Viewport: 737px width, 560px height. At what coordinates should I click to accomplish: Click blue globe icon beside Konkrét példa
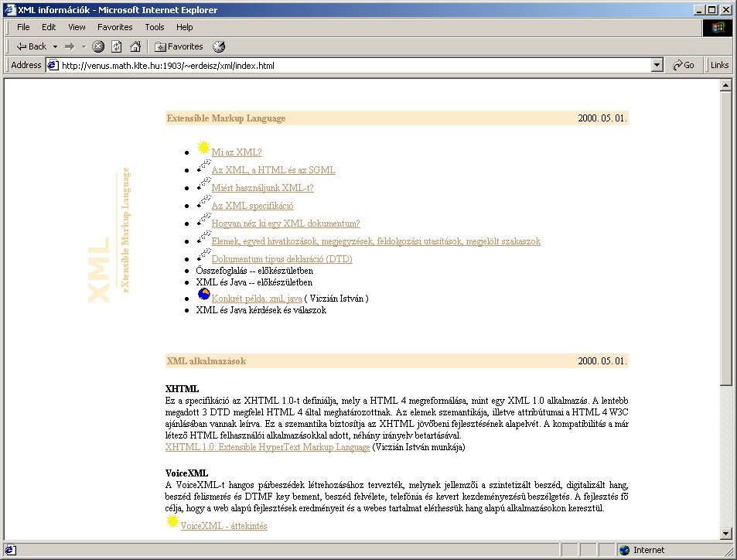click(x=203, y=294)
